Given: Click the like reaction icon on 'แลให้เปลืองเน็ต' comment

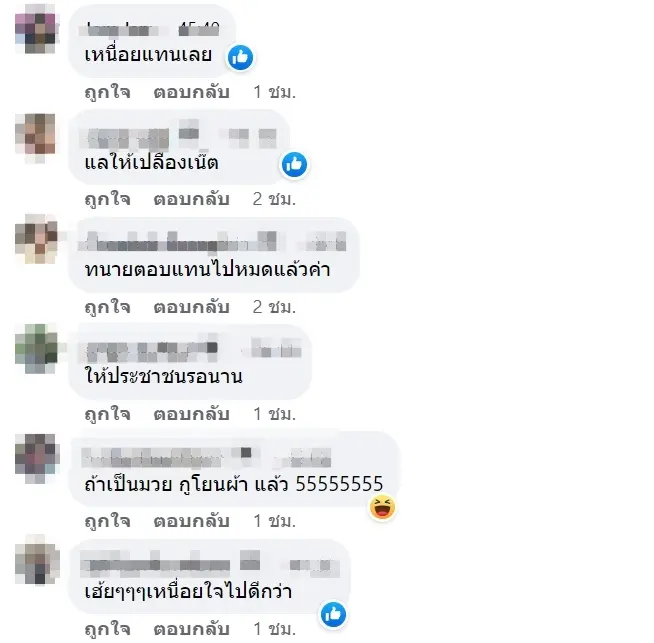Looking at the screenshot, I should pos(294,164).
